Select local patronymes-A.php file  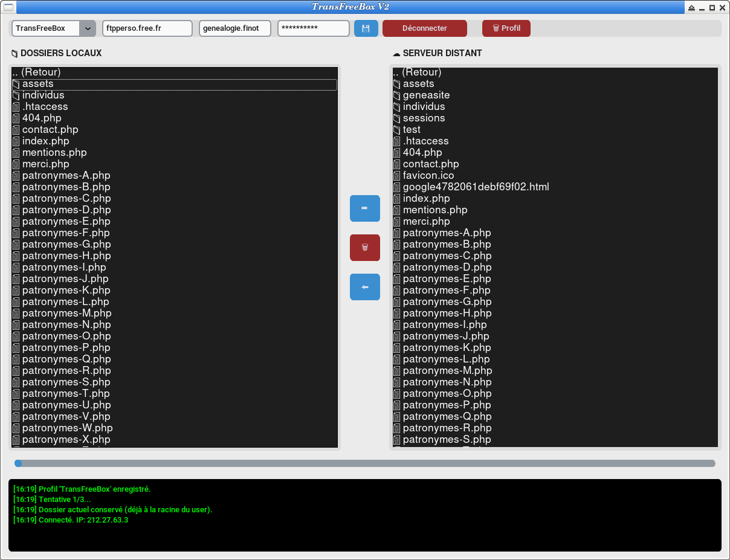tap(175, 176)
